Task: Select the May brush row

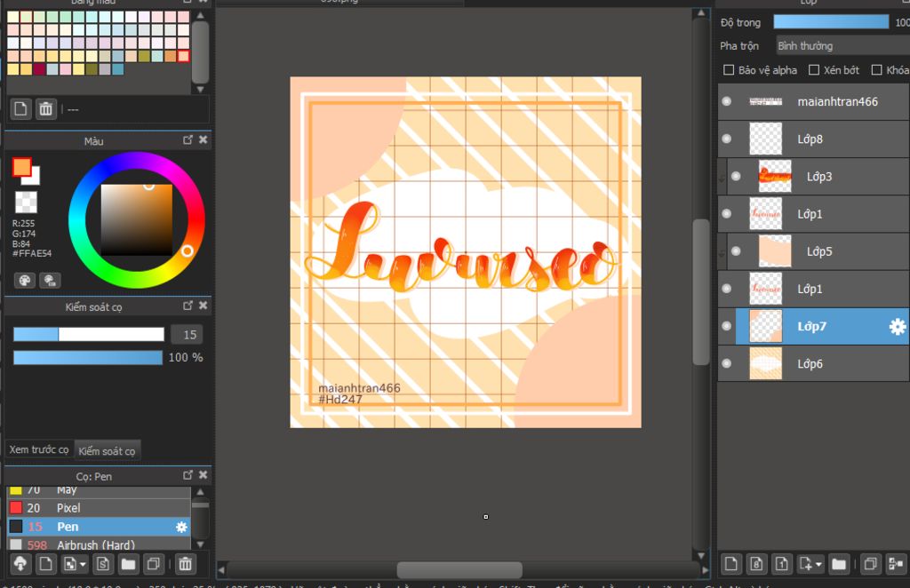Action: coord(99,492)
